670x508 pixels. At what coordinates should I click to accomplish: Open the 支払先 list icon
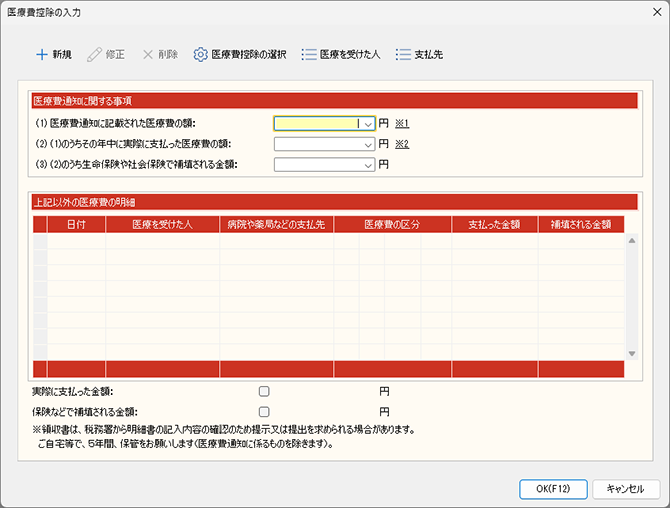(x=403, y=54)
